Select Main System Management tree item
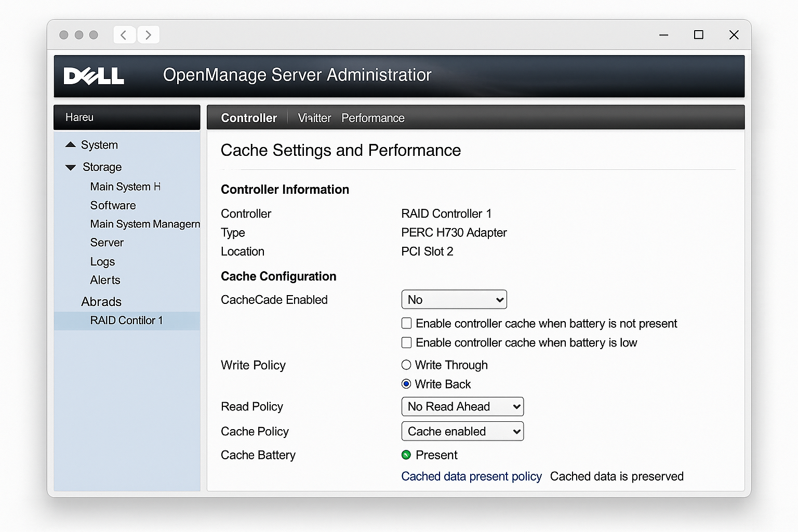 145,224
